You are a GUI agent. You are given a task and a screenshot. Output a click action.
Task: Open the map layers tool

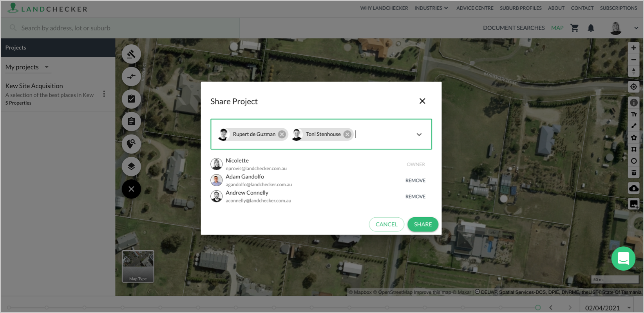point(131,166)
